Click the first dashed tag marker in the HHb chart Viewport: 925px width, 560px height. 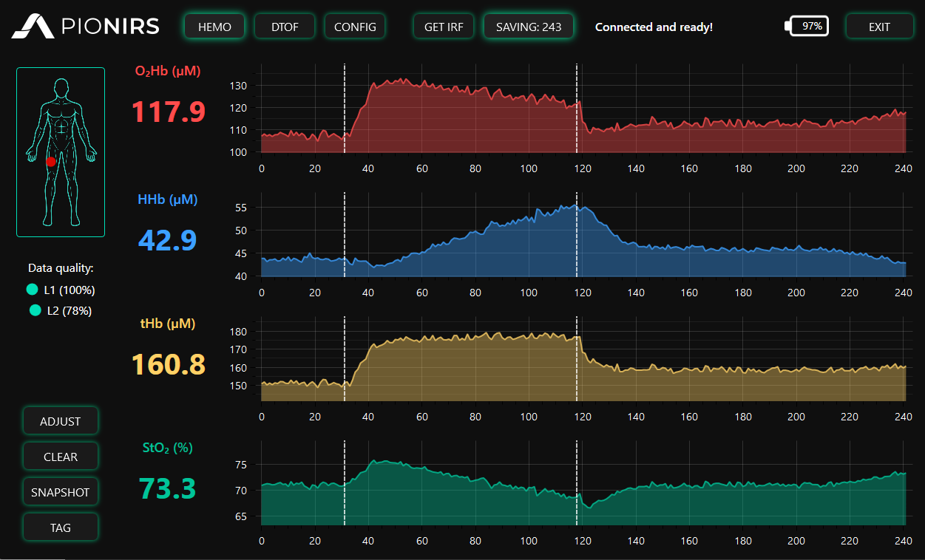pyautogui.click(x=345, y=235)
